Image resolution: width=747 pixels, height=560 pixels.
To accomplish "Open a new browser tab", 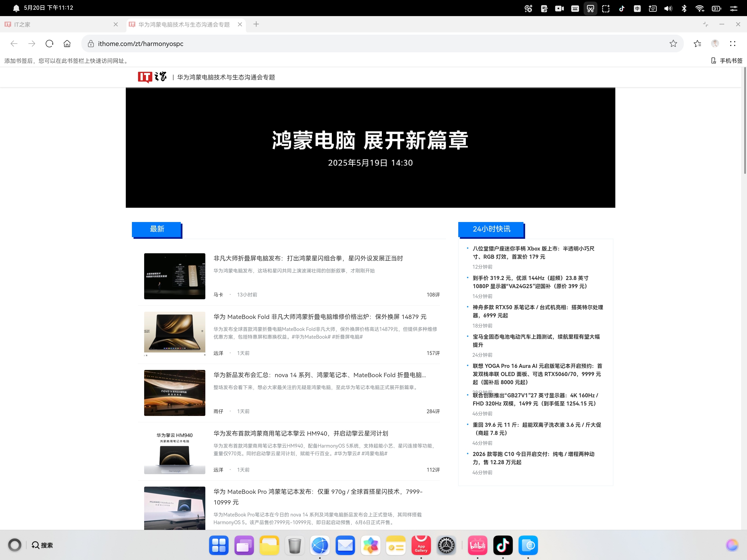I will [256, 24].
